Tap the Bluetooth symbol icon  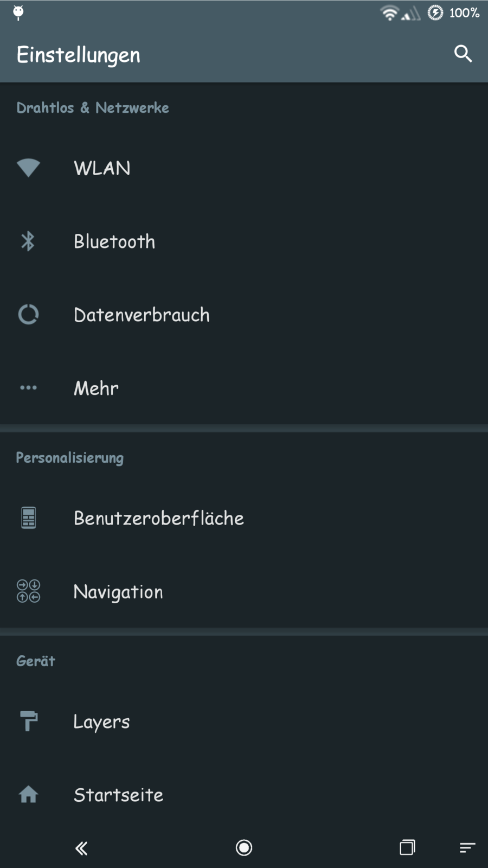(x=28, y=241)
